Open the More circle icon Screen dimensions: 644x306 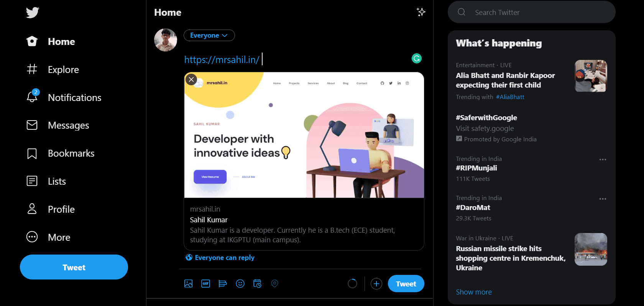pyautogui.click(x=32, y=237)
